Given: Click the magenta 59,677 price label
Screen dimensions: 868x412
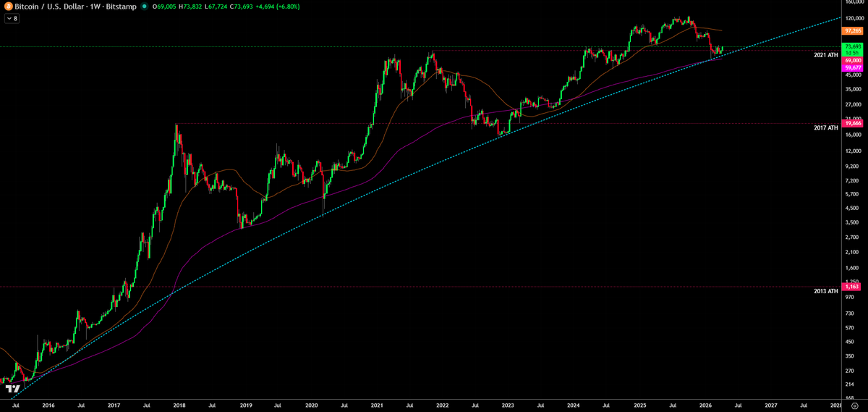Looking at the screenshot, I should (x=853, y=67).
